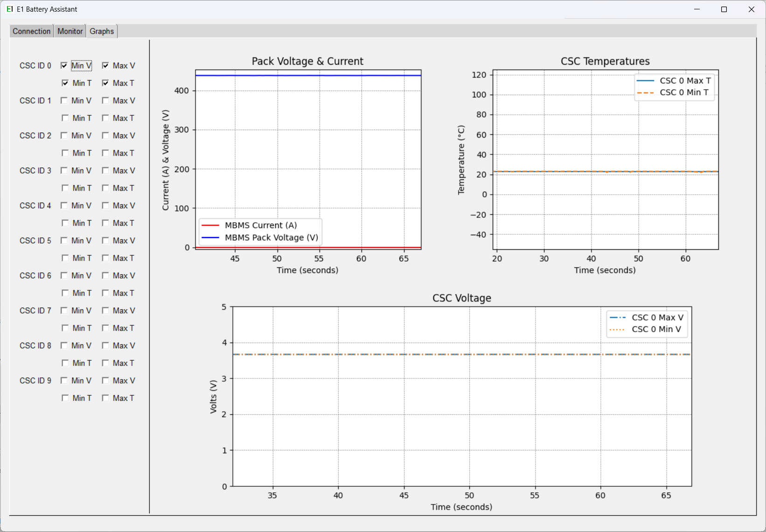This screenshot has width=766, height=532.
Task: Enable Max V for CSC ID 2
Action: tap(105, 135)
